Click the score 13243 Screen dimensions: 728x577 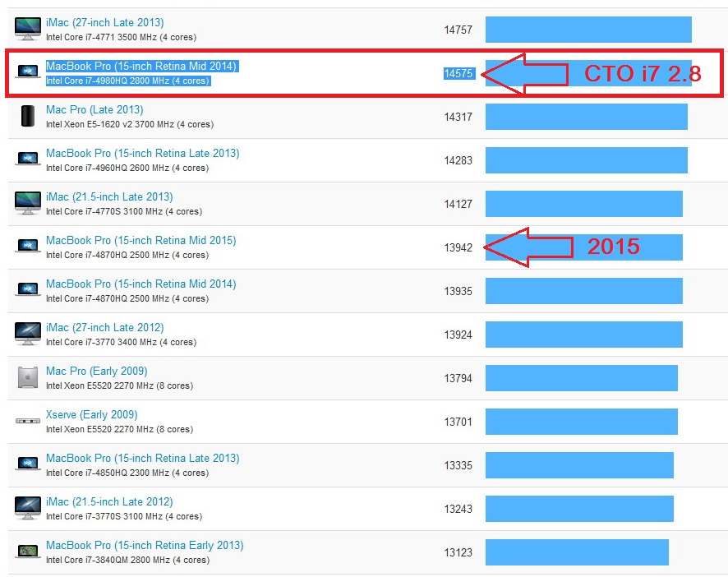(x=458, y=509)
